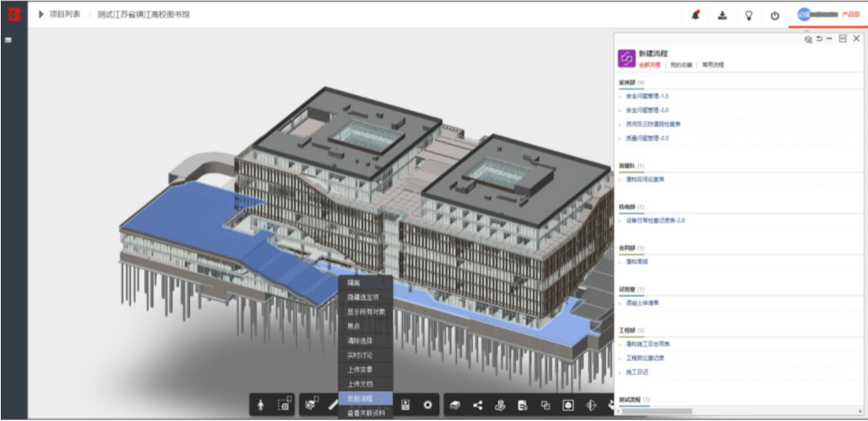868x421 pixels.
Task: Choose 隐藏选定项 from context menu
Action: point(365,297)
